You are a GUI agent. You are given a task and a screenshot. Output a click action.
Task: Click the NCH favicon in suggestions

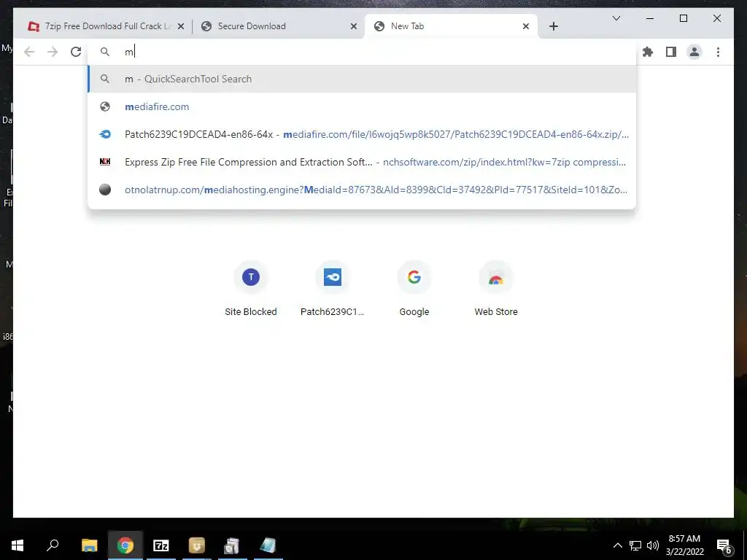105,162
